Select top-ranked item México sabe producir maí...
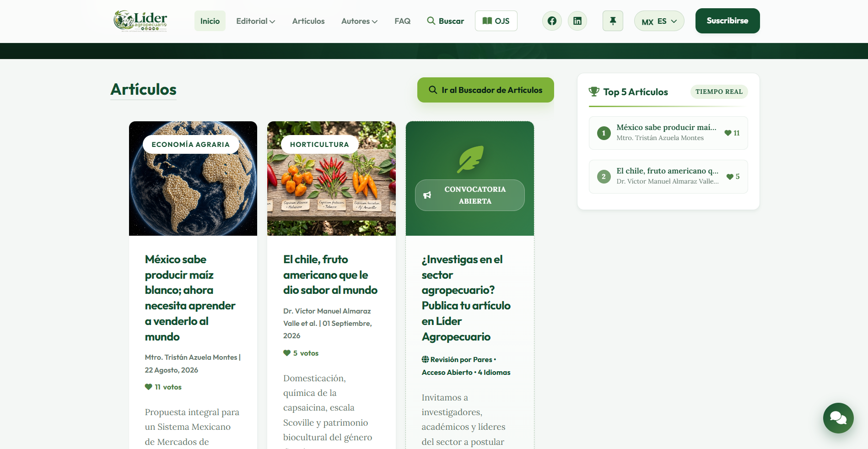Image resolution: width=868 pixels, height=449 pixels. tap(669, 133)
